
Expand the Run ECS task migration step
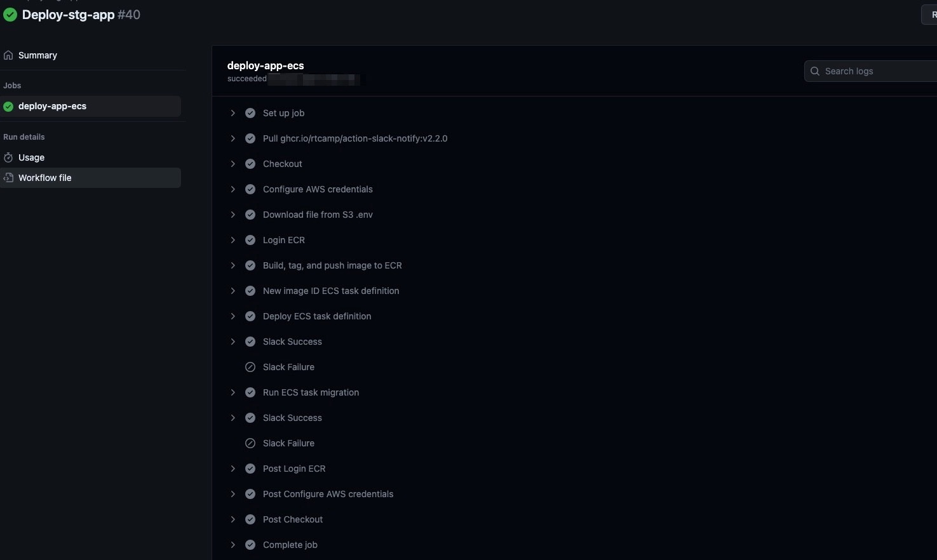click(x=233, y=392)
